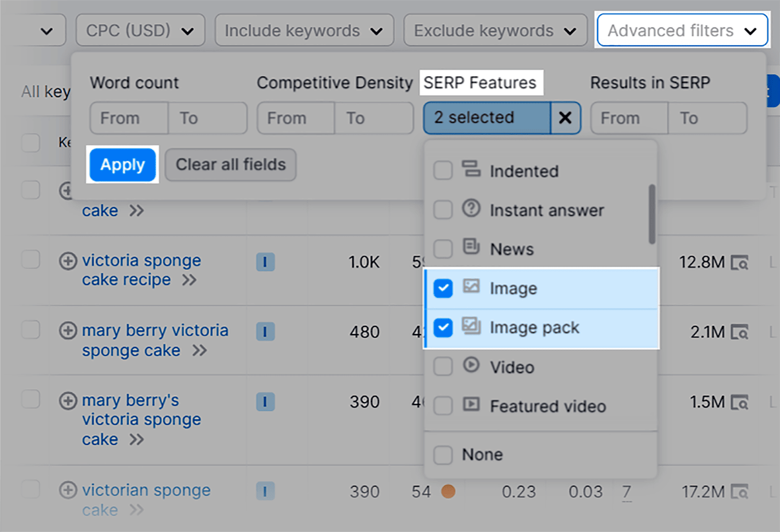Collapse the Advanced filters dropdown
780x532 pixels.
coord(682,30)
